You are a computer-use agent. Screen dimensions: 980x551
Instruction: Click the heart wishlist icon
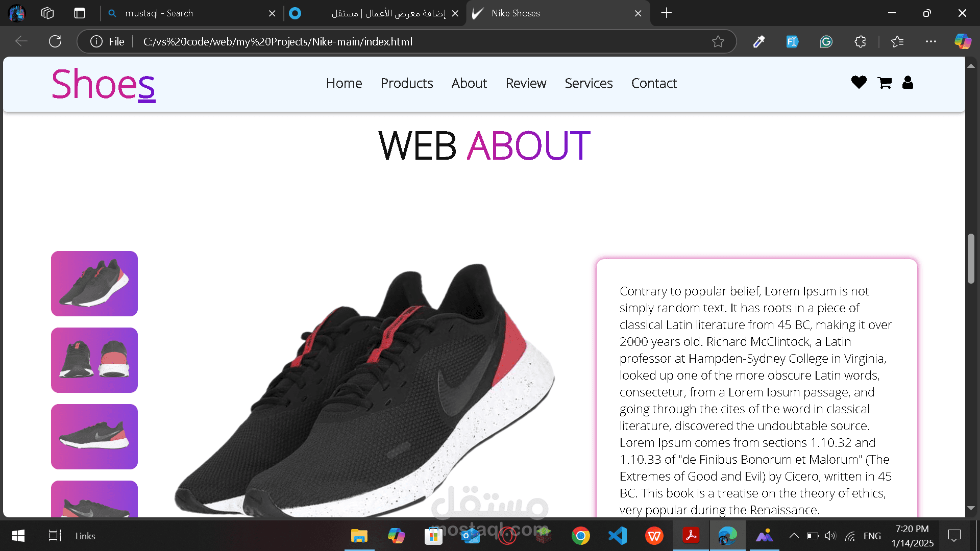[x=859, y=82]
